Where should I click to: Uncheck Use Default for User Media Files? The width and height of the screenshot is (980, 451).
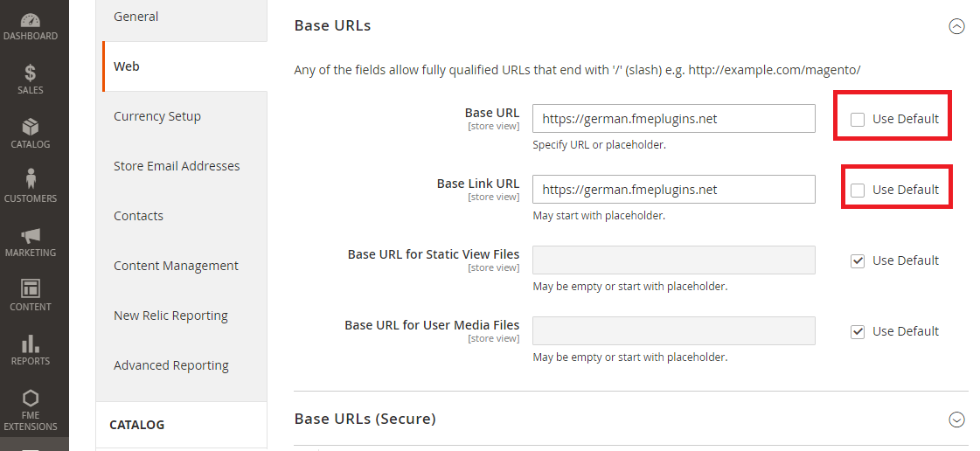click(858, 331)
